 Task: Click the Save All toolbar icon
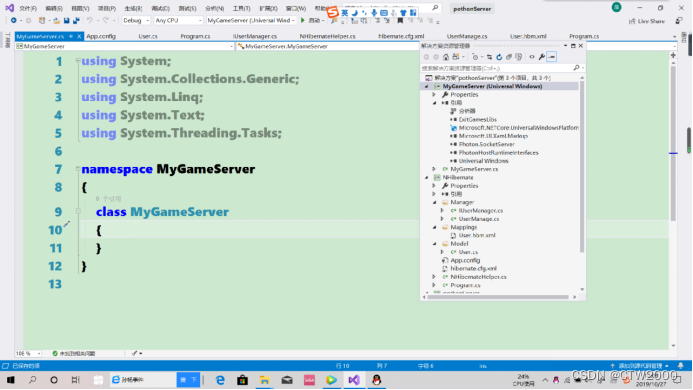[x=76, y=20]
